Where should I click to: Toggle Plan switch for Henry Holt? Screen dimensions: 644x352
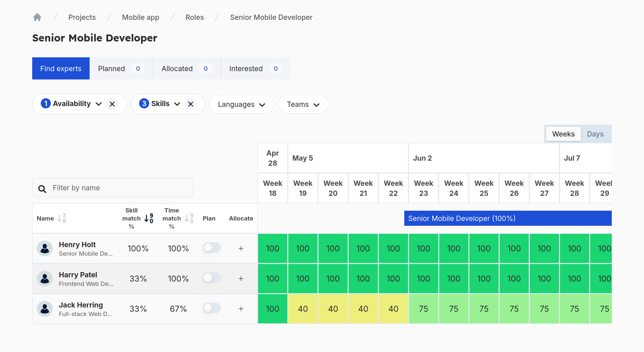click(x=212, y=248)
